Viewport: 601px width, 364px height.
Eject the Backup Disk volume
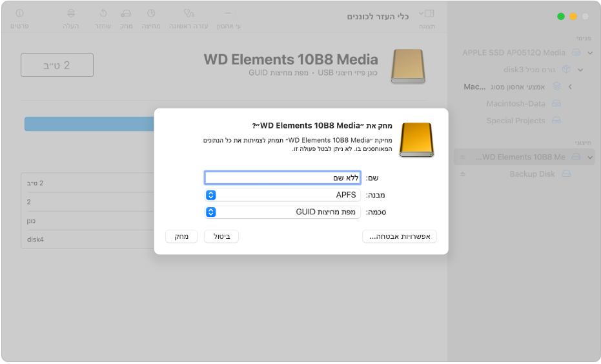463,174
